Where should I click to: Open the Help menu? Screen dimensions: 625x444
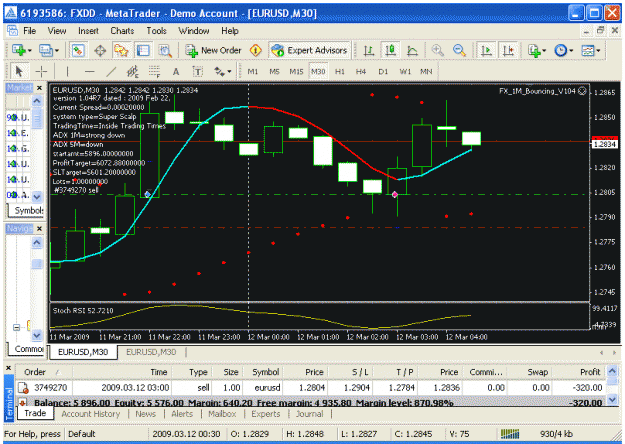pos(230,31)
